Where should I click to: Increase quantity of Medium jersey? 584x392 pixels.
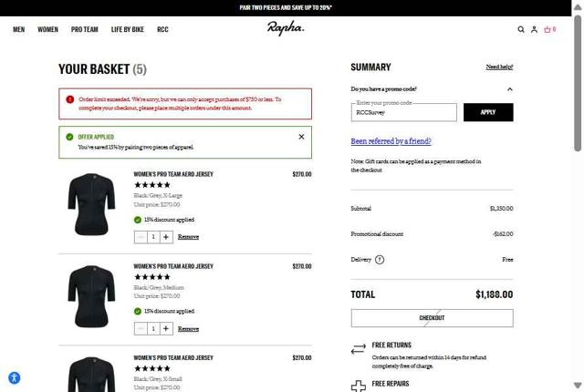tap(166, 329)
